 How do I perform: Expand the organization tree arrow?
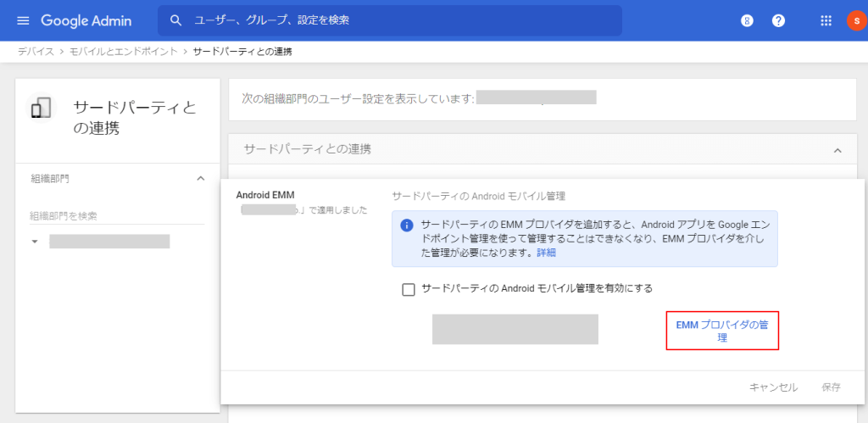click(x=35, y=242)
